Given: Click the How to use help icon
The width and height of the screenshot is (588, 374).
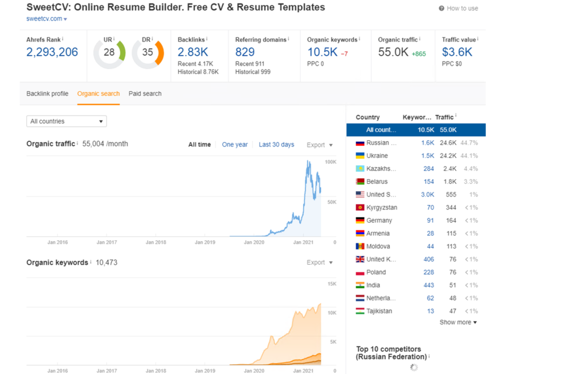Looking at the screenshot, I should coord(442,8).
